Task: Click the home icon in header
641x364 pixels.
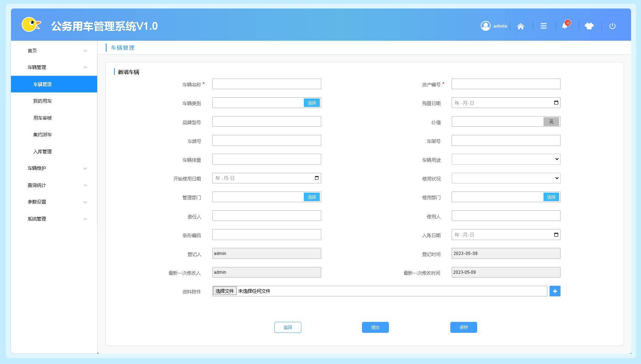Action: 520,26
